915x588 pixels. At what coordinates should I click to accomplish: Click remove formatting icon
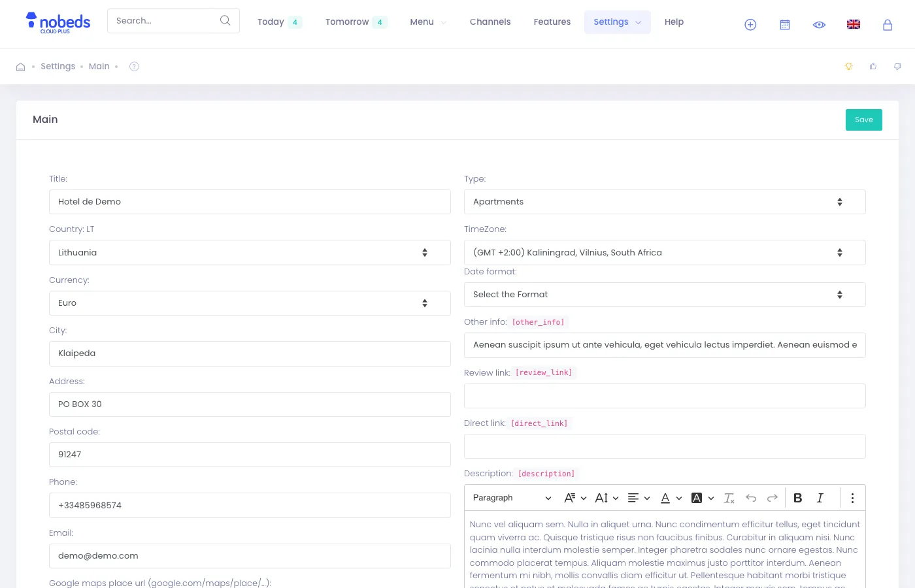point(729,498)
